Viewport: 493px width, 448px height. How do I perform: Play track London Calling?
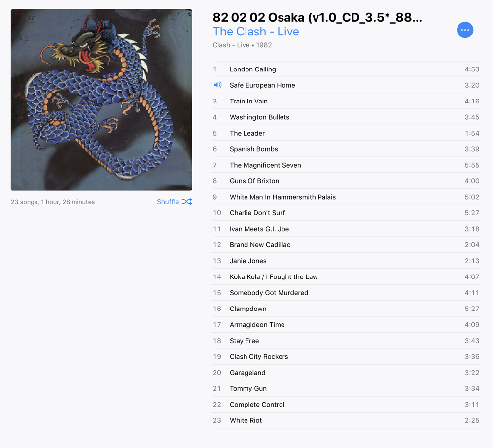[346, 69]
